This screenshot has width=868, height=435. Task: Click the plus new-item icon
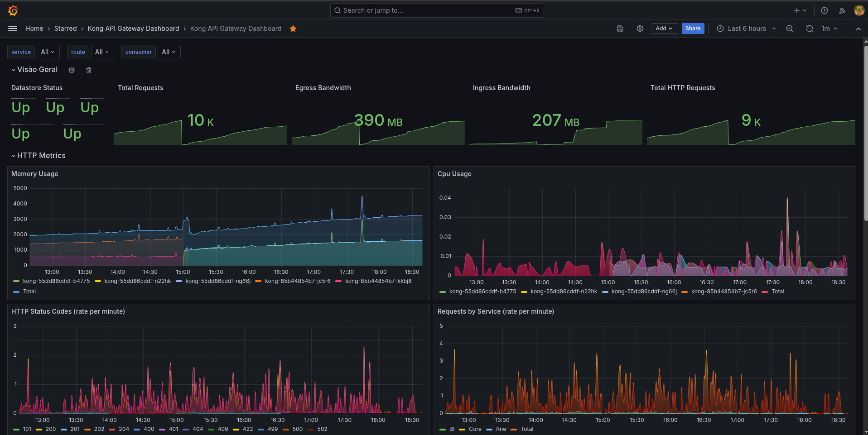[x=797, y=10]
